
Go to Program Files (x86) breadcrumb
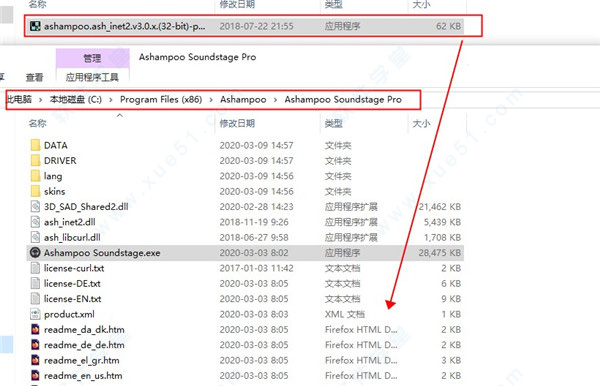(x=161, y=99)
